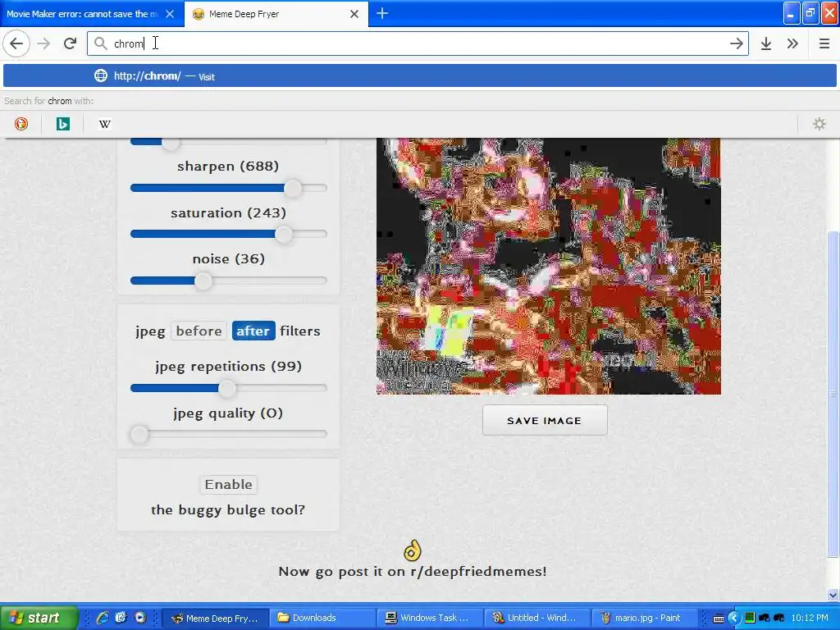
Task: Switch to the Downloads folder window
Action: click(x=322, y=618)
